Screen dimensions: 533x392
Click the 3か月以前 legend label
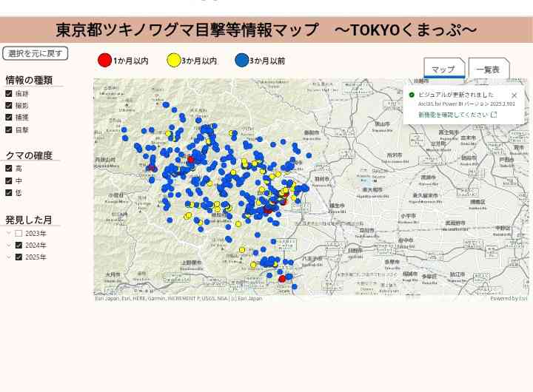point(267,61)
